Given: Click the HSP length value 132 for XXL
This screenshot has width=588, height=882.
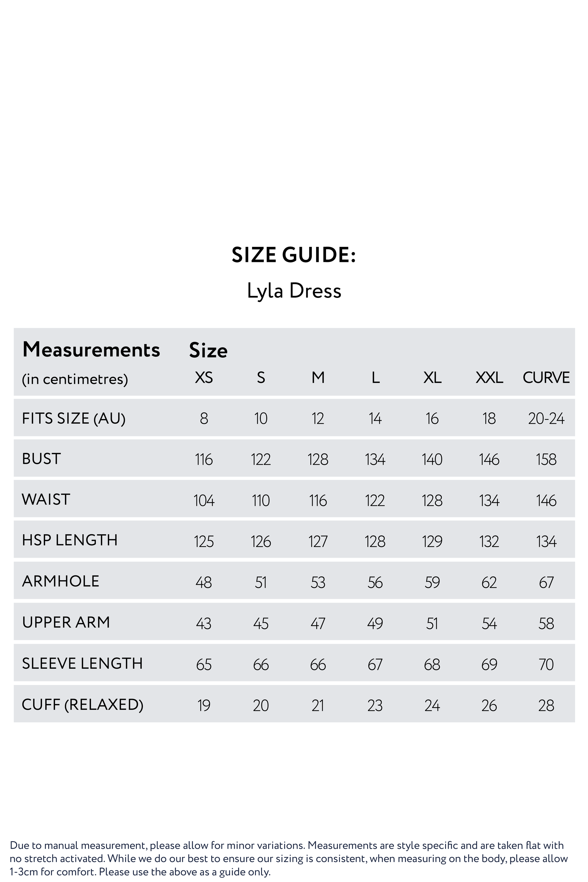Looking at the screenshot, I should pos(489,541).
